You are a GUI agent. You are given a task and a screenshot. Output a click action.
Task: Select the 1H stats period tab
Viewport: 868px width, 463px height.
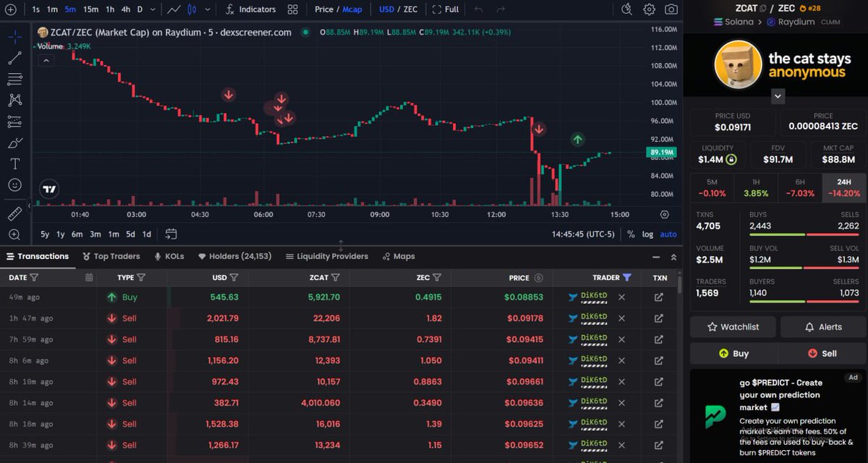[x=755, y=187]
